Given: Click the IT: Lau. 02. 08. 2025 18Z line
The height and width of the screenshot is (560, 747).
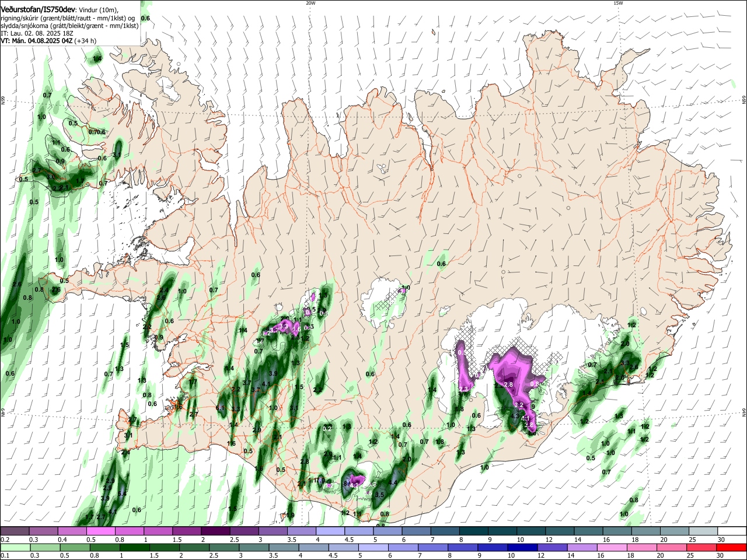Looking at the screenshot, I should coord(36,33).
